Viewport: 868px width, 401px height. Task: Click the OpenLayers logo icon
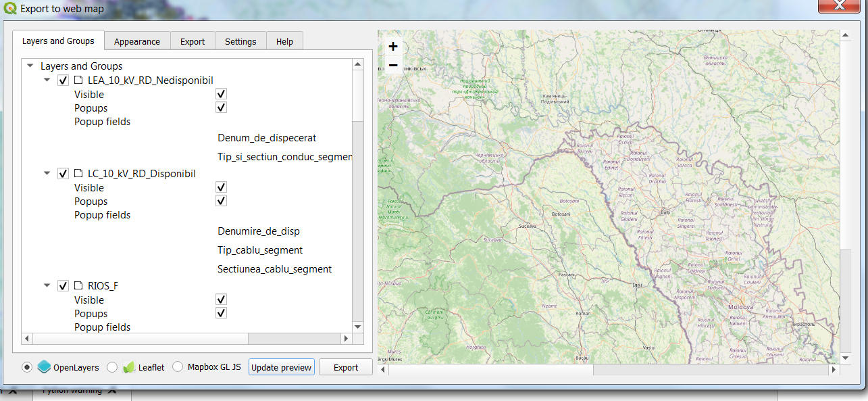[44, 367]
